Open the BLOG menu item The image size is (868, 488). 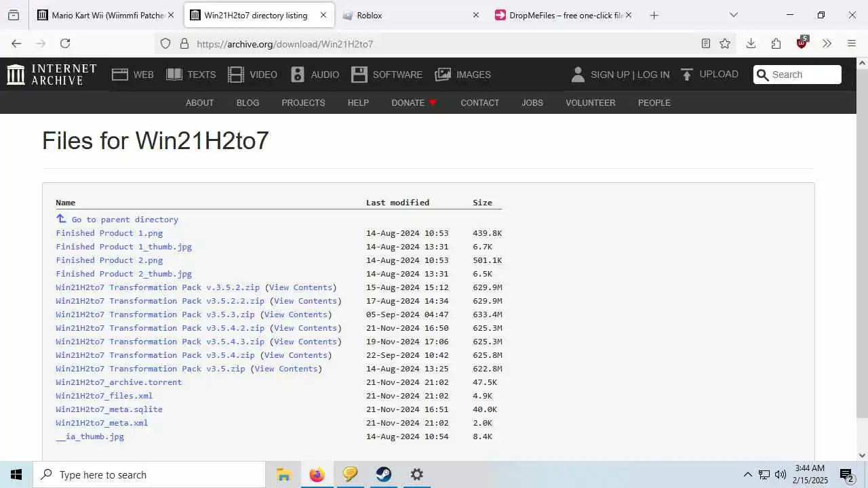coord(248,103)
